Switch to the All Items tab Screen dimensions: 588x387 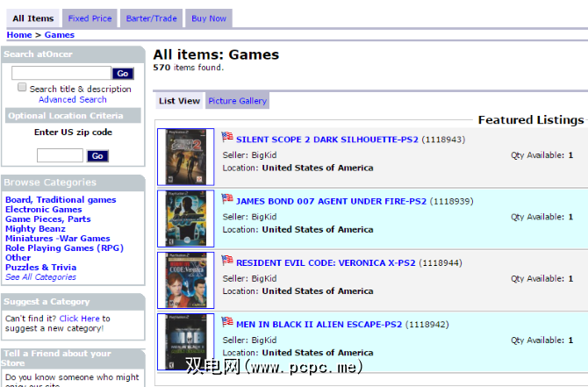click(33, 18)
